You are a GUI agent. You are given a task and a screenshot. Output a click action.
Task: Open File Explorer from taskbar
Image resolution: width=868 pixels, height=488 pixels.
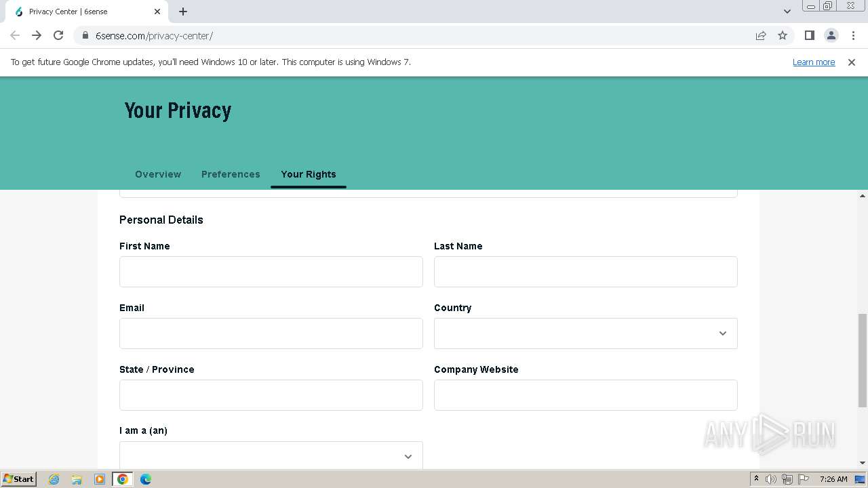(x=77, y=479)
